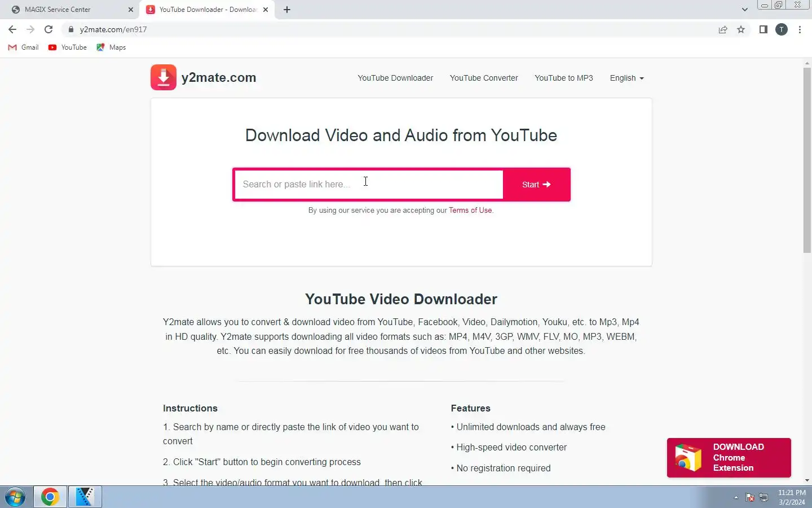Viewport: 812px width, 508px height.
Task: Click the 'YouTube Video Downloader' heading
Action: [401, 299]
